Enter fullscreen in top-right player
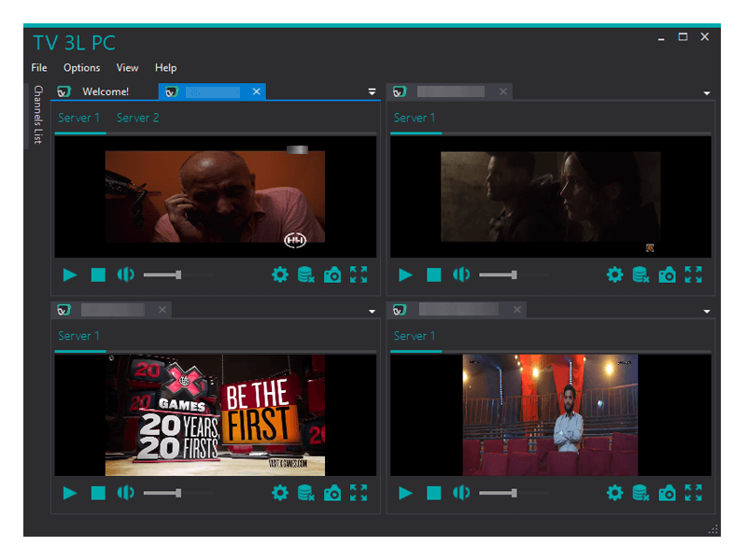The width and height of the screenshot is (747, 560). pos(693,274)
